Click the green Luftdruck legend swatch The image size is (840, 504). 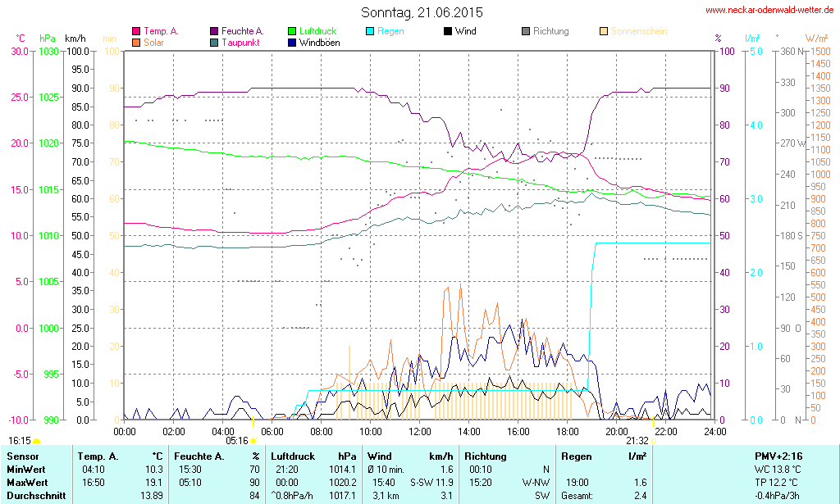point(293,31)
